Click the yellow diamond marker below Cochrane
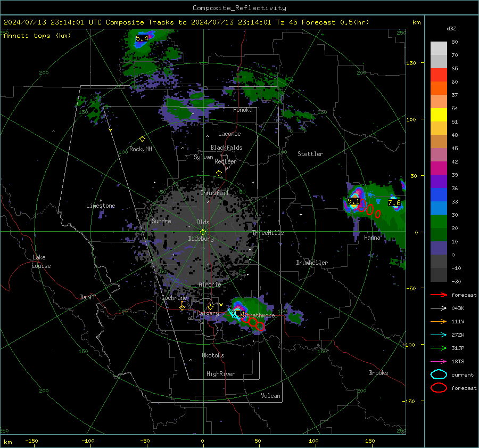 pyautogui.click(x=182, y=307)
